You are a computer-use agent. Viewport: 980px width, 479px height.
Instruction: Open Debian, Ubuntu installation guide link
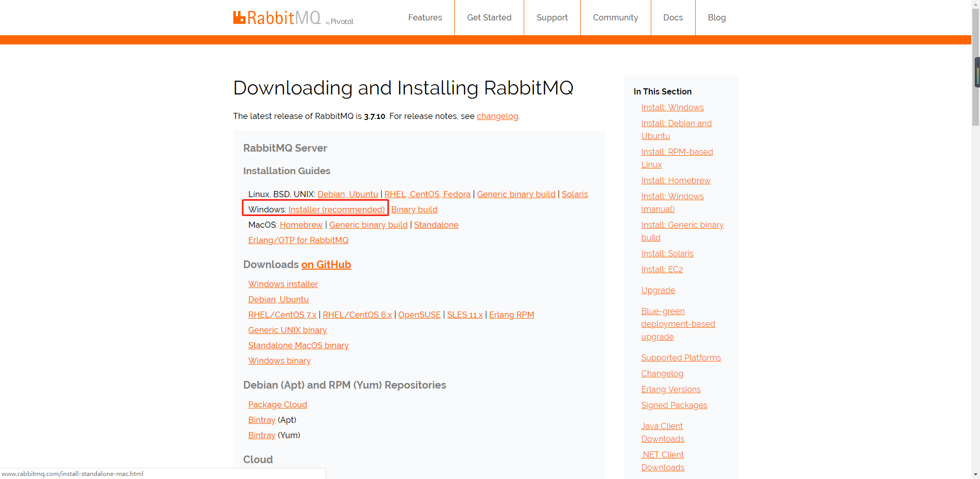tap(348, 194)
